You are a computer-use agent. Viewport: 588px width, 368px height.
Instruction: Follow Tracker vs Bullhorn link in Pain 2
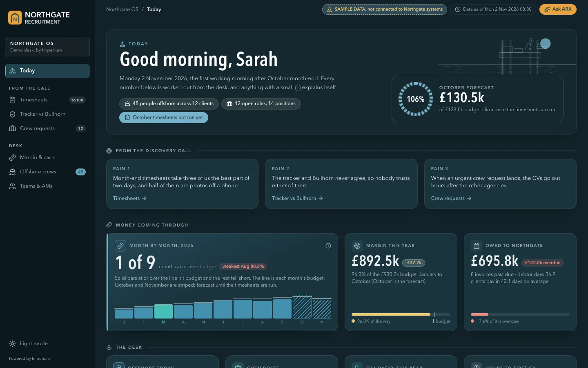point(298,198)
